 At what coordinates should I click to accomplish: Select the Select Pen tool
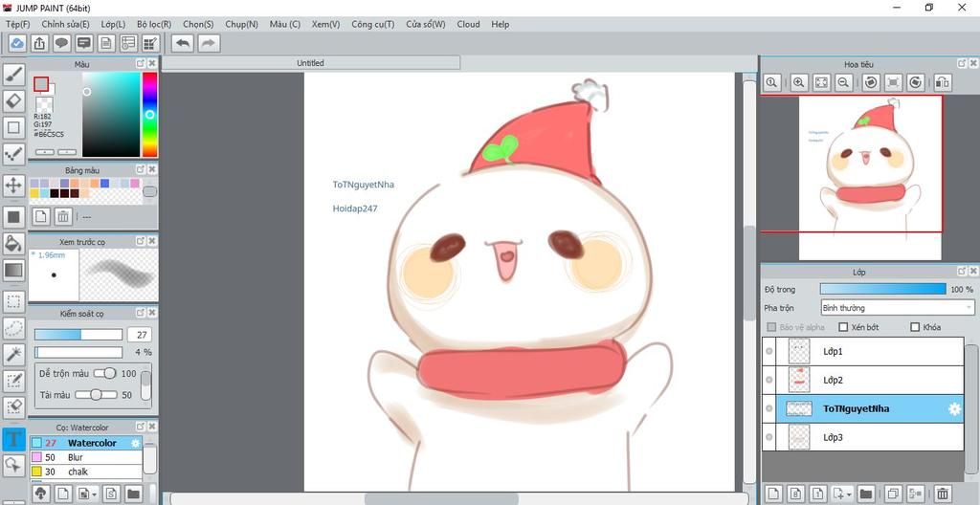(13, 381)
